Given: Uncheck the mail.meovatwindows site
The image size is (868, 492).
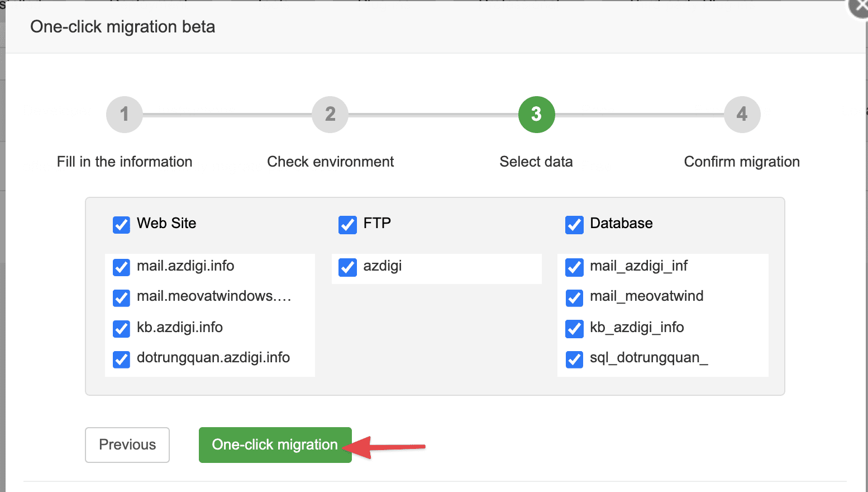Looking at the screenshot, I should tap(121, 298).
